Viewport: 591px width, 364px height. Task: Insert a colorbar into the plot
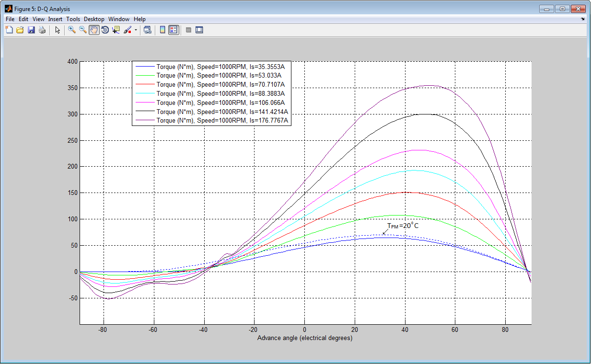pos(162,30)
